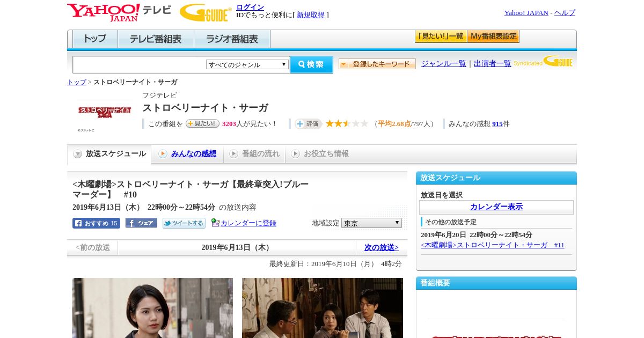This screenshot has width=644, height=338.
Task: Expand the 登録したキーワード dropdown button
Action: coord(377,64)
